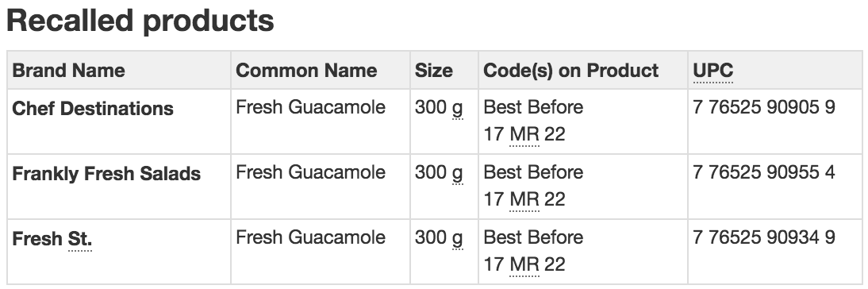Click the St. abbreviation in Fresh St.
Image resolution: width=868 pixels, height=289 pixels.
point(80,239)
